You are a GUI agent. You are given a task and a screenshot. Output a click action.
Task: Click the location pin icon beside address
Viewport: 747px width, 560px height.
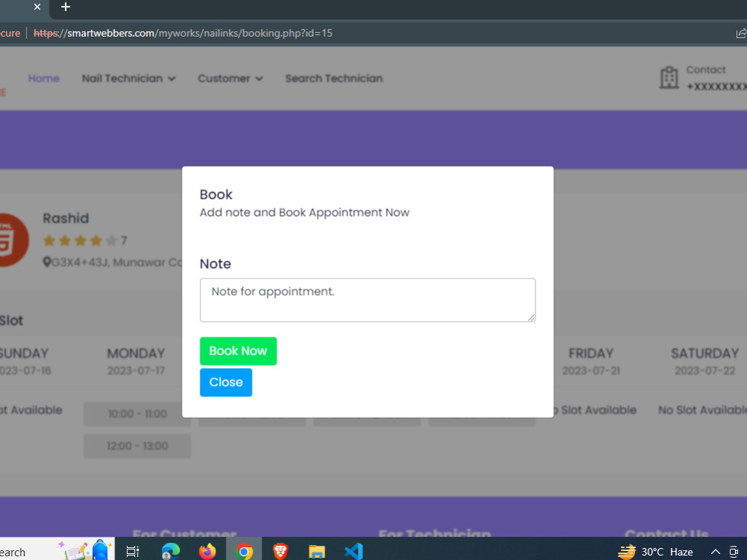pos(46,262)
